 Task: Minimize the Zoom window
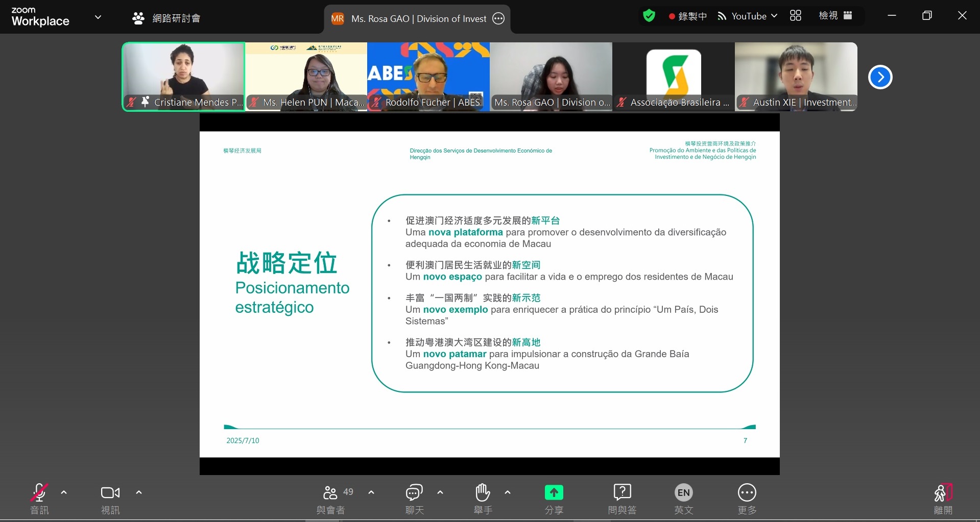[892, 16]
